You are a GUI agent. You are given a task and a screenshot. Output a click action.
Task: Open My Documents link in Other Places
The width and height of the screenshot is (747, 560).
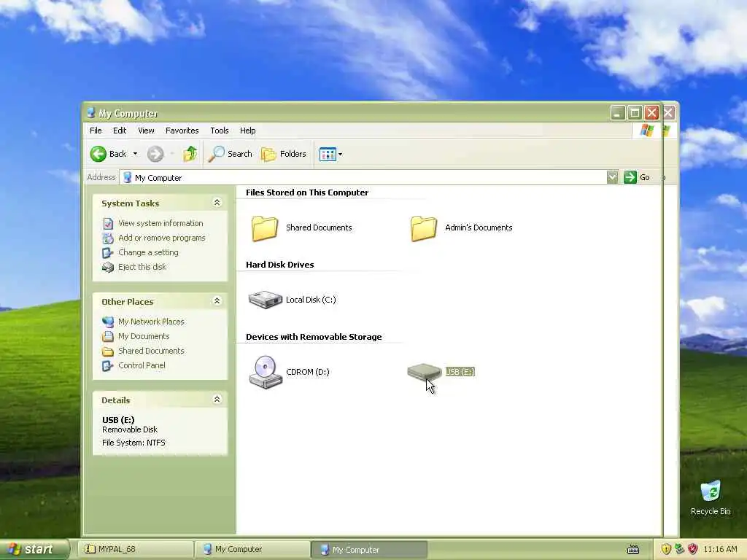coord(144,336)
